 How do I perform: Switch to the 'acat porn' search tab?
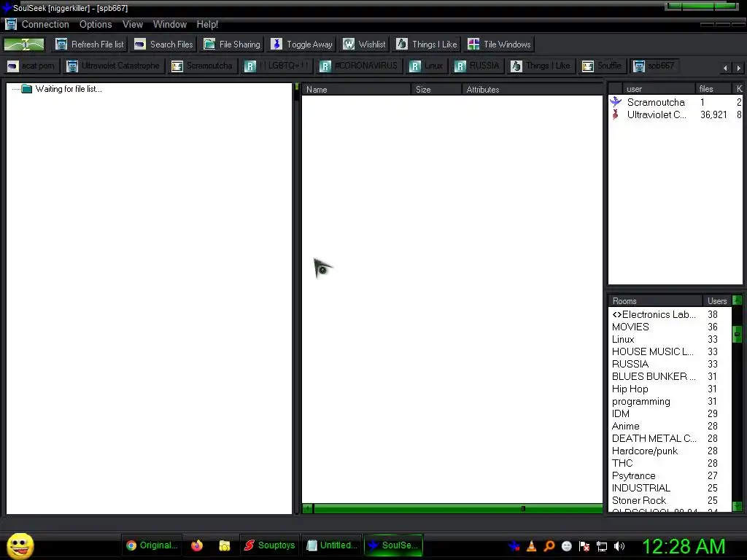(31, 66)
